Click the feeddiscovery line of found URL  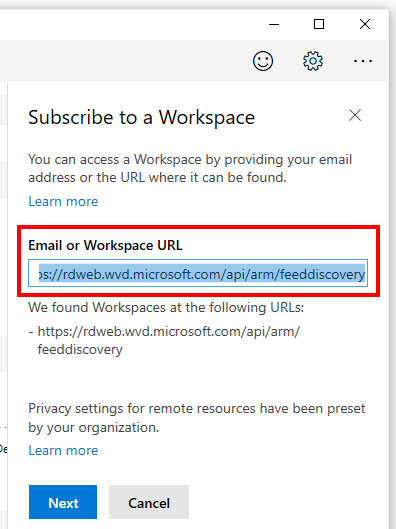tap(80, 350)
